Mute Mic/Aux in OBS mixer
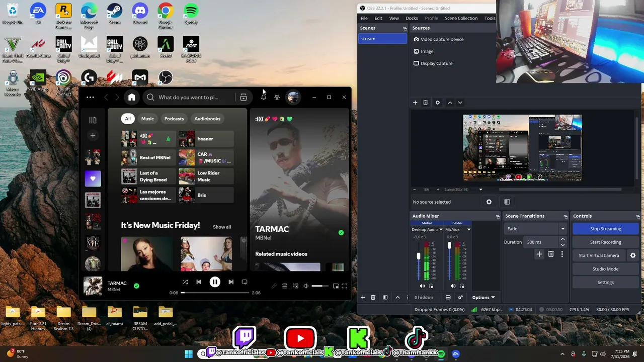The width and height of the screenshot is (644, 362). 453,286
